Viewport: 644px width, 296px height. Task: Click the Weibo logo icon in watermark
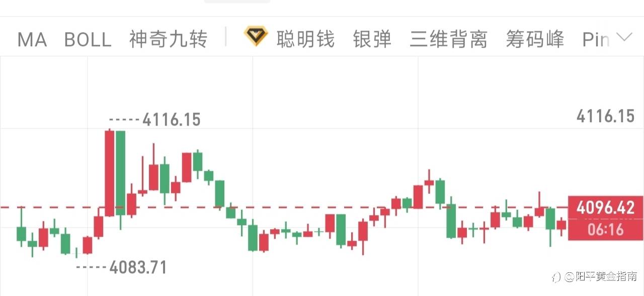pos(556,277)
